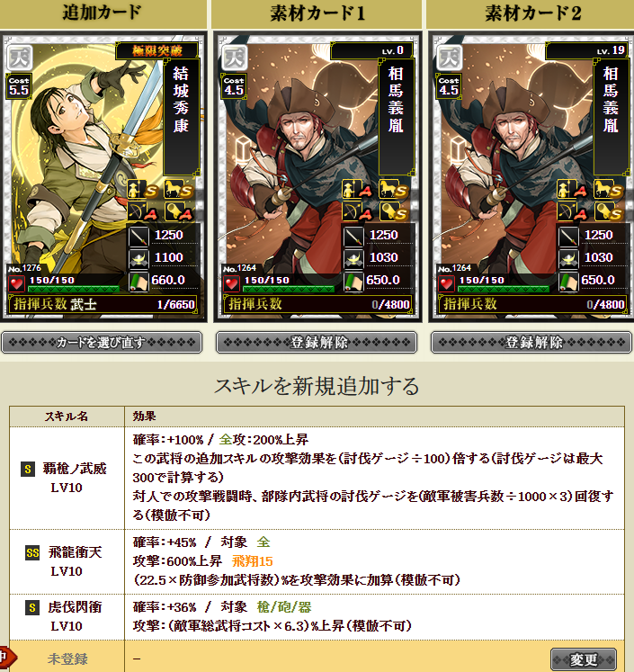Click the scroll intelligence icon on 結城秀康 card
This screenshot has width=634, height=672.
tap(138, 282)
